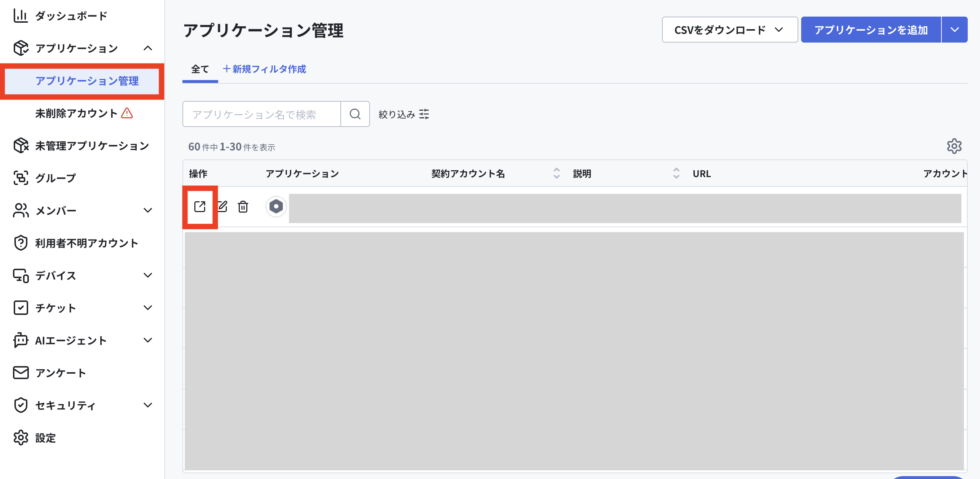The height and width of the screenshot is (479, 980).
Task: Expand the メンバー sidebar section
Action: click(148, 210)
